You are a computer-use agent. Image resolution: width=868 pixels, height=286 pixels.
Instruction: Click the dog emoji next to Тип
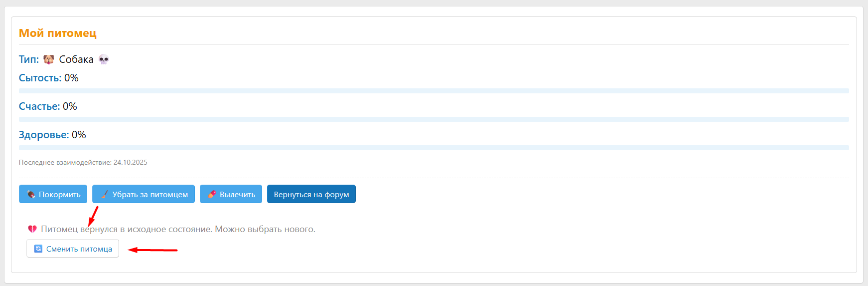click(48, 59)
